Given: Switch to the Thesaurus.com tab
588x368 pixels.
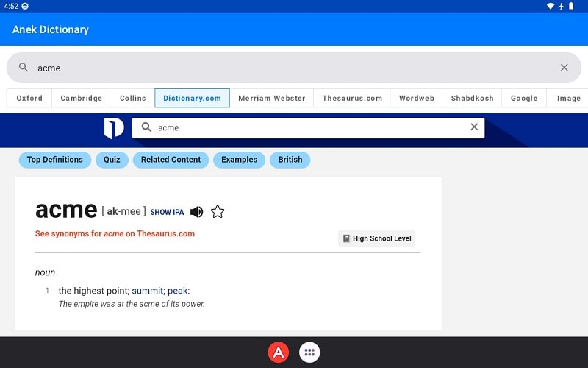Looking at the screenshot, I should coord(352,98).
